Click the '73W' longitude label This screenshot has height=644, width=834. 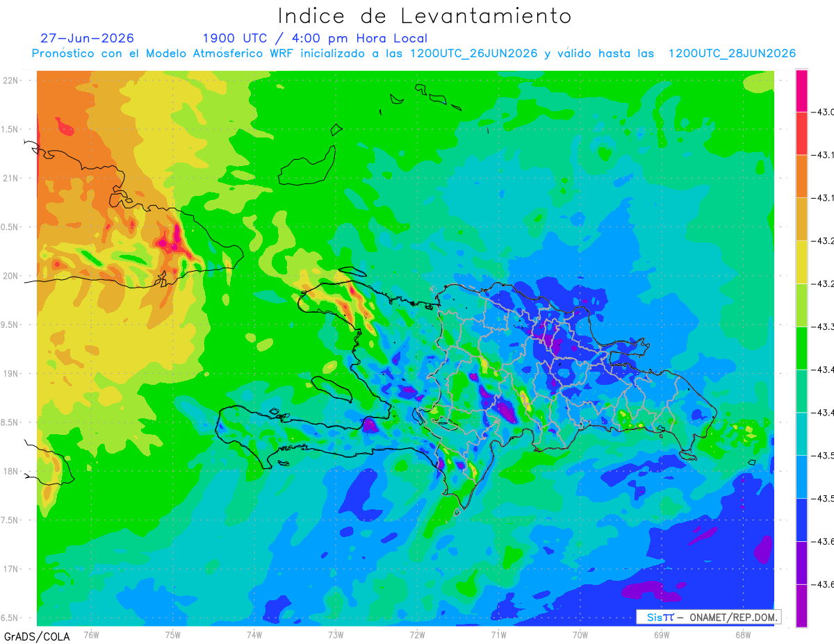(336, 634)
